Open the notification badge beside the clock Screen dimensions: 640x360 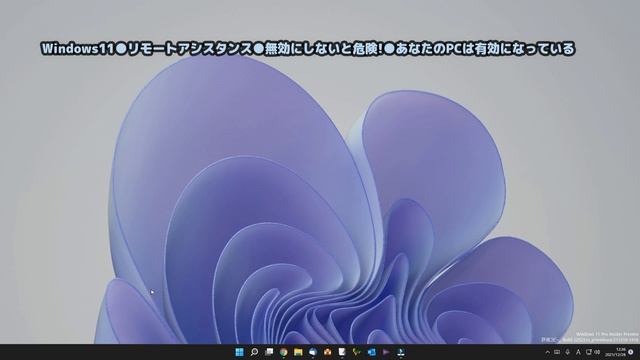tap(631, 352)
